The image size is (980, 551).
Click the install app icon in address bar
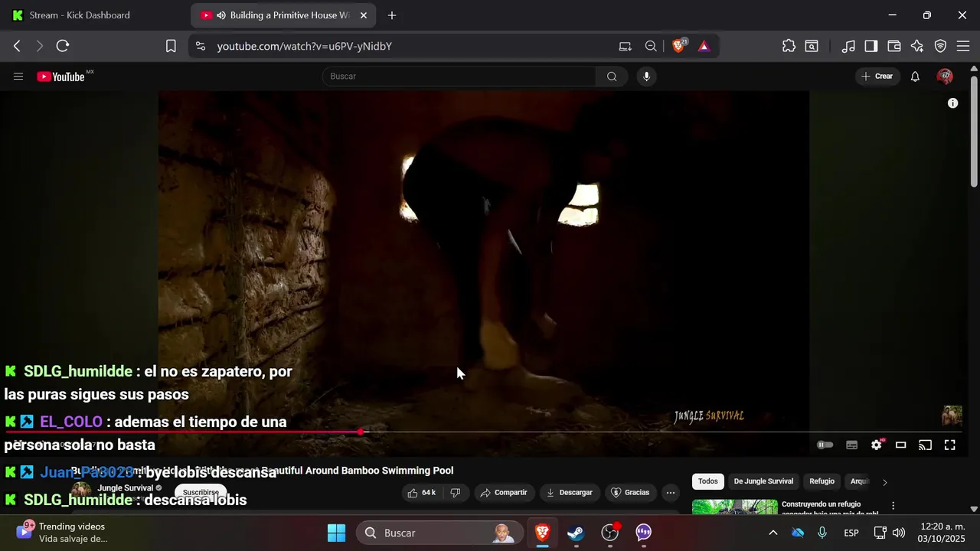click(x=626, y=46)
